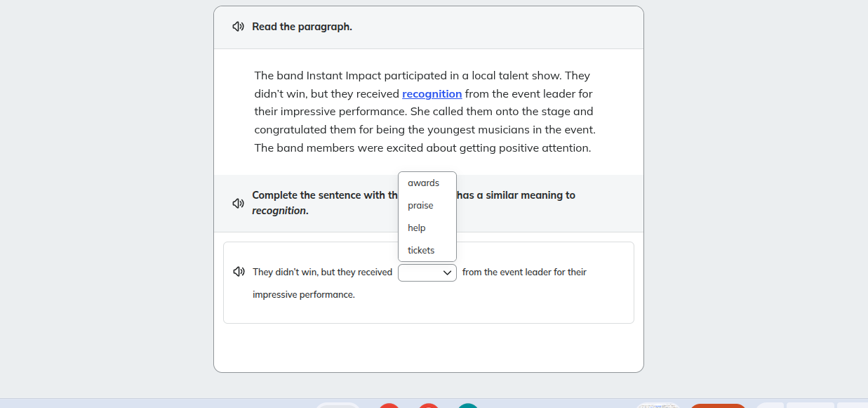Click the first red circular bottom-bar icon
This screenshot has height=408, width=868.
click(389, 406)
